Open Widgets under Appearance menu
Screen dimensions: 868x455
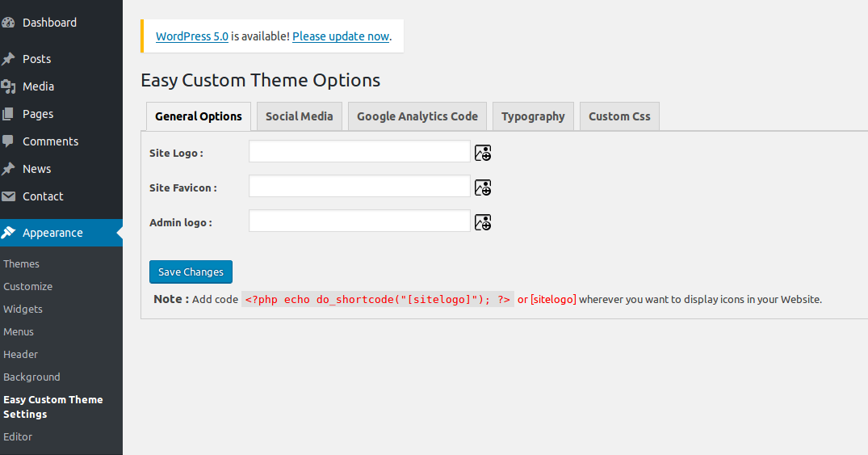(x=23, y=309)
